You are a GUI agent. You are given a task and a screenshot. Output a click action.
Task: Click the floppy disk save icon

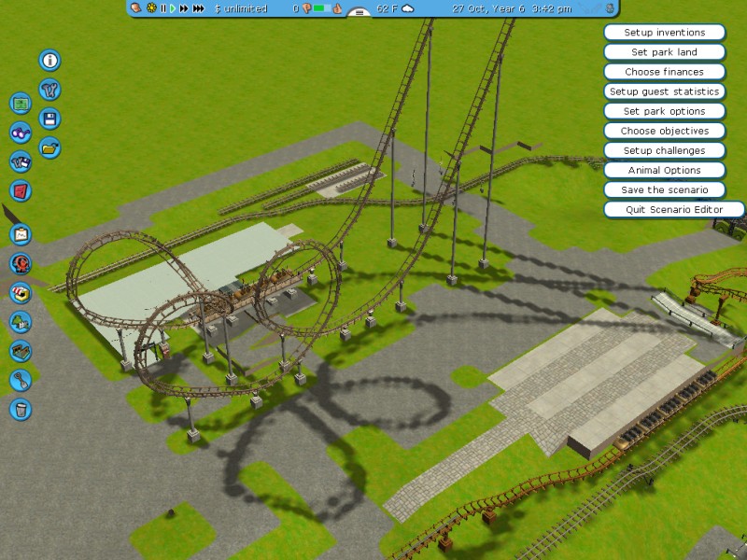[x=49, y=119]
